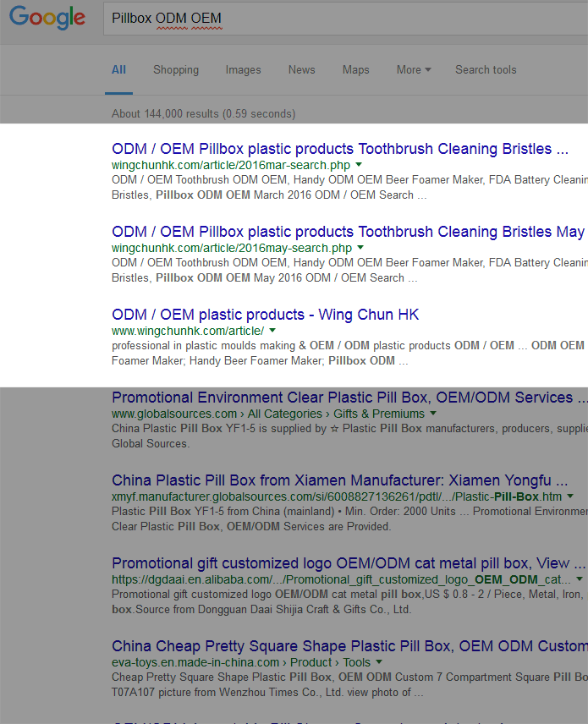Click the About 144,000 results text
The image size is (588, 724).
204,113
